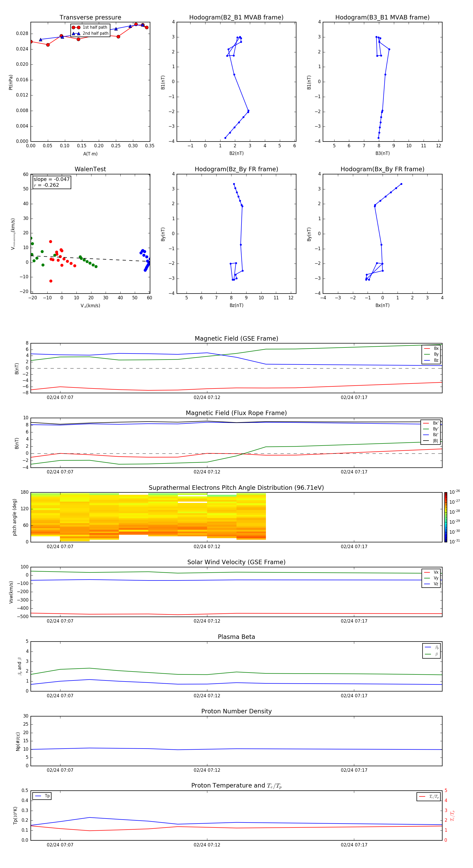This screenshot has width=473, height=868.
Task: Click the pitch angle spectrogram heatmap
Action: pos(148,517)
